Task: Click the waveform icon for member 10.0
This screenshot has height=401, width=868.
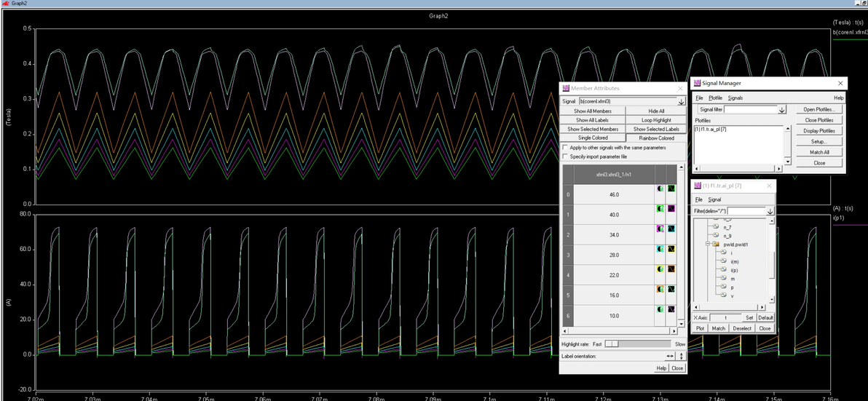Action: pos(671,310)
